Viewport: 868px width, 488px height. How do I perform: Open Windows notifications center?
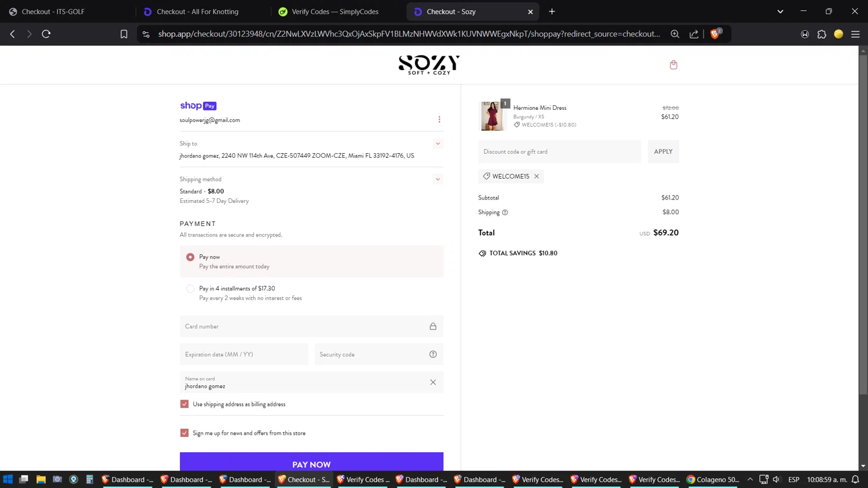tap(855, 479)
